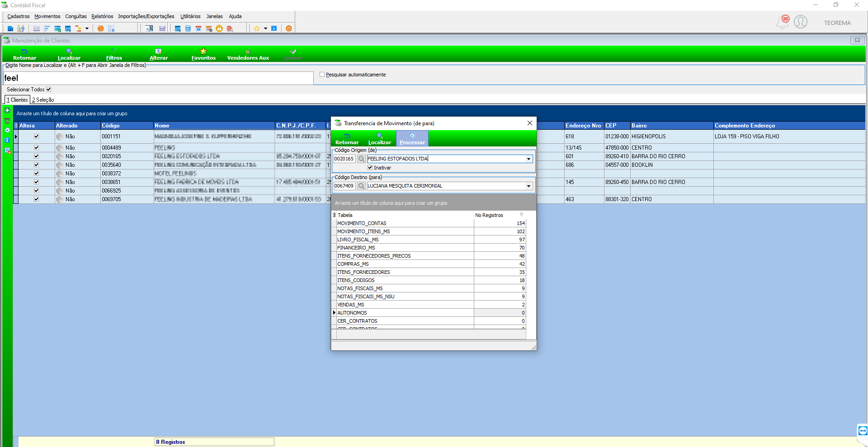Click the magnifier beside Código Origem field
Viewport: 868px width, 447px height.
tap(361, 159)
